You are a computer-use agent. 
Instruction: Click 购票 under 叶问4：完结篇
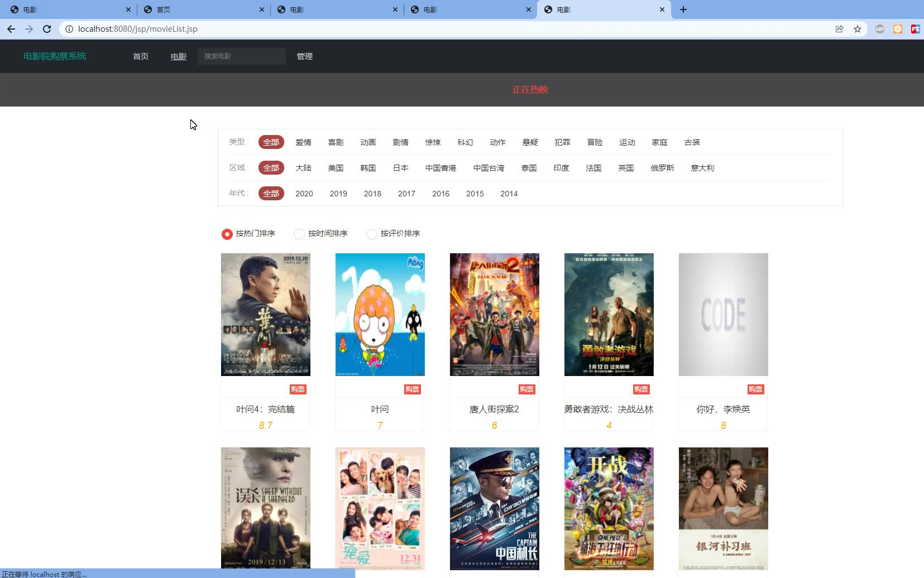coord(298,389)
